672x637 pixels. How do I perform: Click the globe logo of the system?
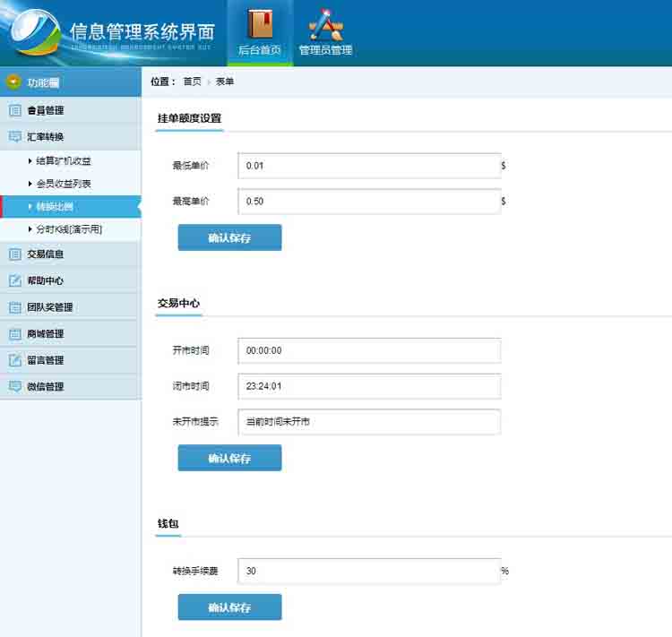33,34
